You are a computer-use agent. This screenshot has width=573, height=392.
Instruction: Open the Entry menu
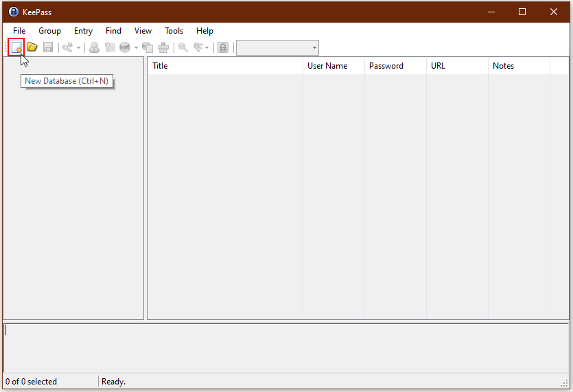point(83,31)
